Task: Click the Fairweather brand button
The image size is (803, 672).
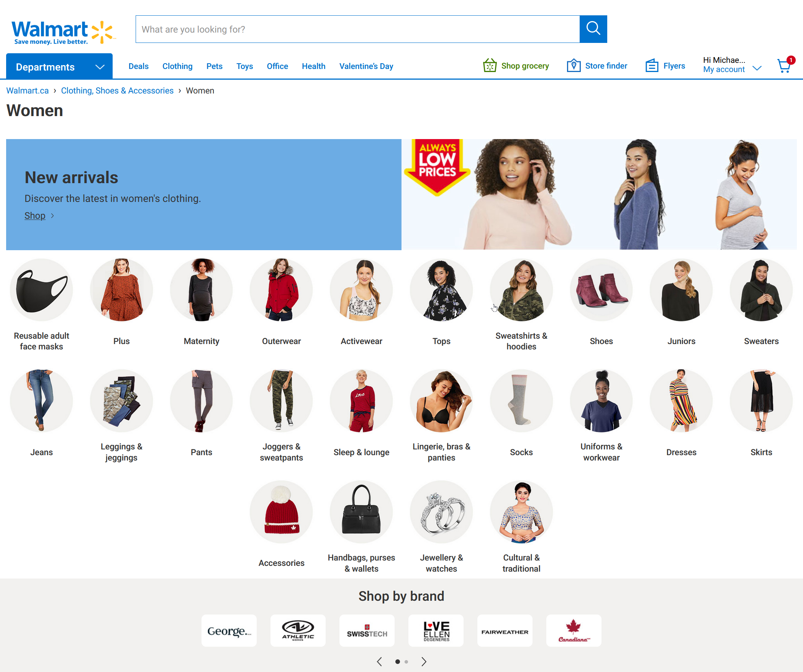Action: click(504, 629)
